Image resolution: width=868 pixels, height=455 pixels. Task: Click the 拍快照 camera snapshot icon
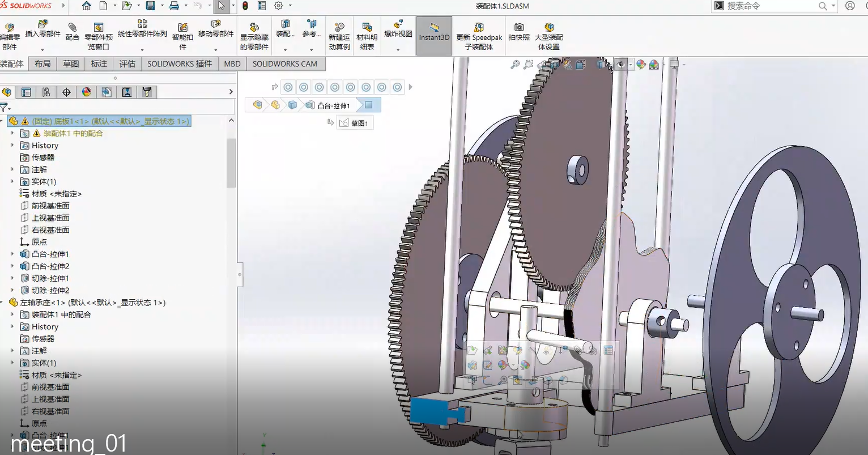click(518, 27)
